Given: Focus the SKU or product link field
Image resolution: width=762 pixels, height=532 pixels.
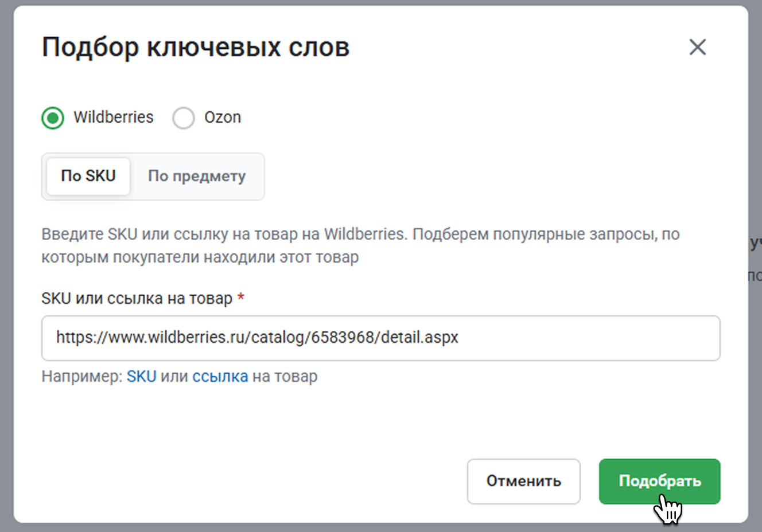Looking at the screenshot, I should [x=574, y=338].
